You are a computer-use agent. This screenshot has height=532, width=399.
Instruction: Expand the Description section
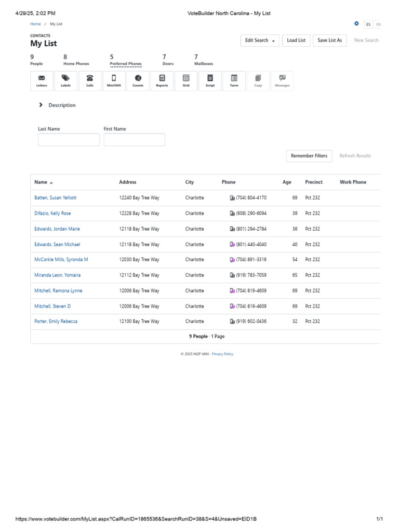click(57, 105)
